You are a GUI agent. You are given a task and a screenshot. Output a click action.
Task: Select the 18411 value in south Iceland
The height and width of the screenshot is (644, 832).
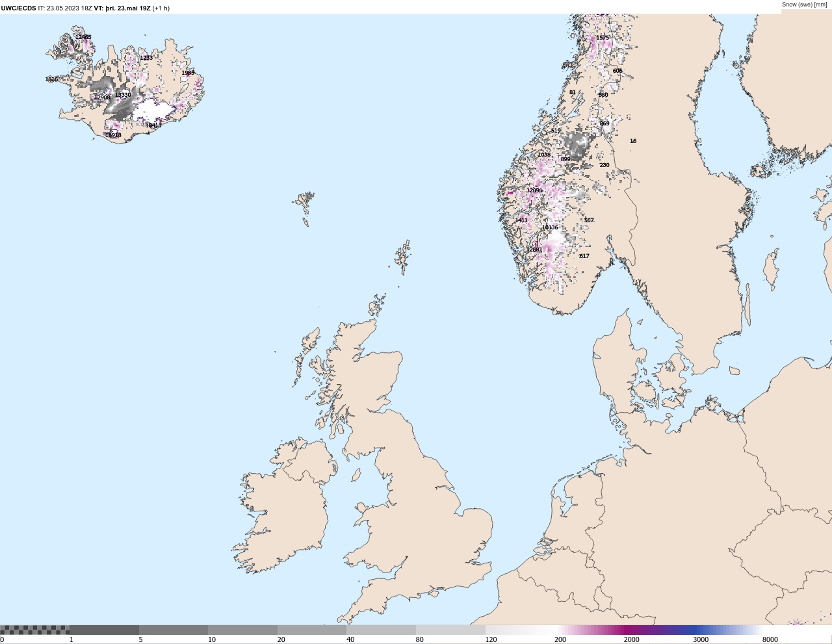153,125
